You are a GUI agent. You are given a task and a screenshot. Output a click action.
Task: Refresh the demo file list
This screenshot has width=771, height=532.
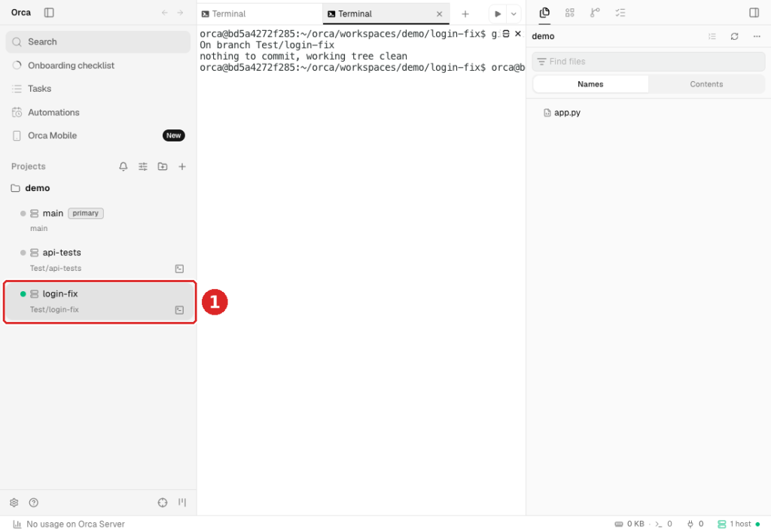tap(735, 36)
